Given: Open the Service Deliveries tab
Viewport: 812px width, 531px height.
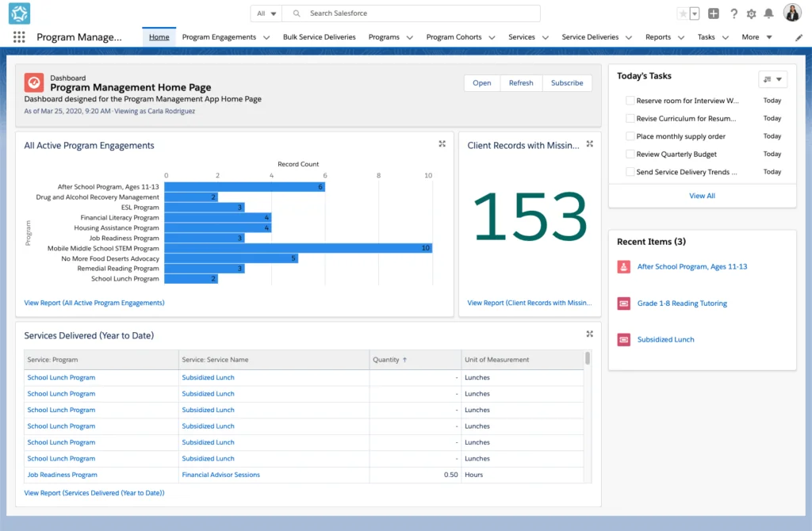Looking at the screenshot, I should [590, 37].
